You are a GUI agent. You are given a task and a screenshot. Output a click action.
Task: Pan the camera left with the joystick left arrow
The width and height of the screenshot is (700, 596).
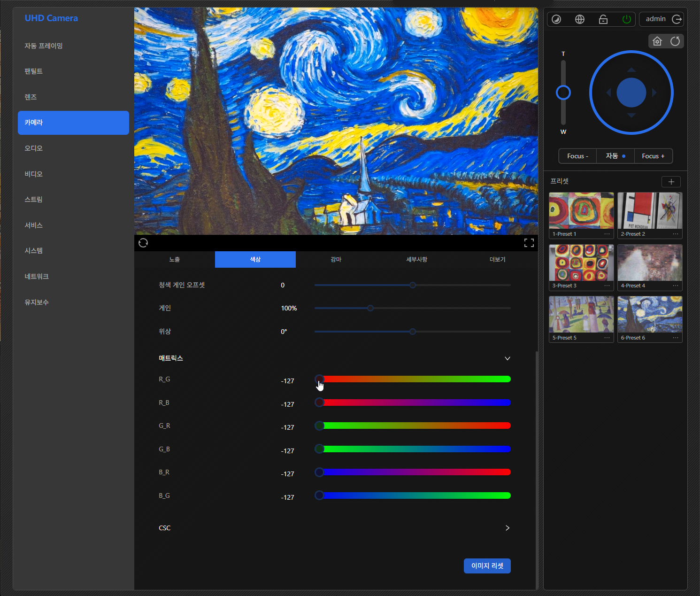click(x=609, y=93)
